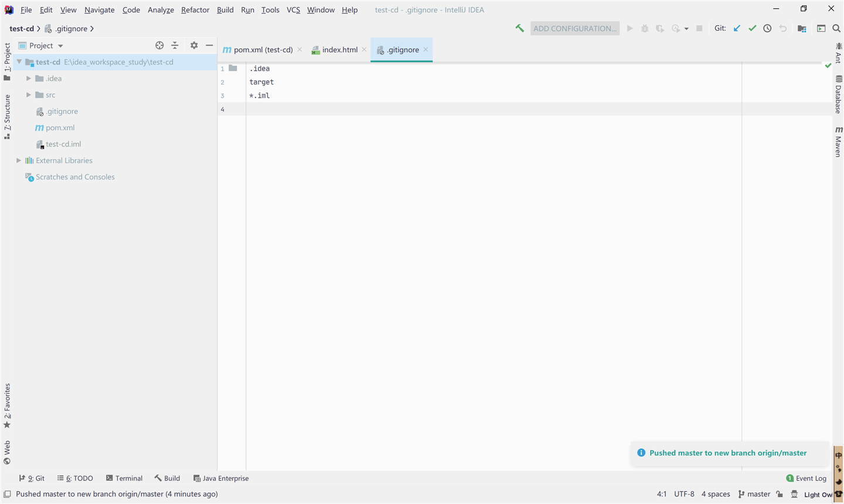Open Git Show History clock icon
The image size is (844, 504).
767,28
